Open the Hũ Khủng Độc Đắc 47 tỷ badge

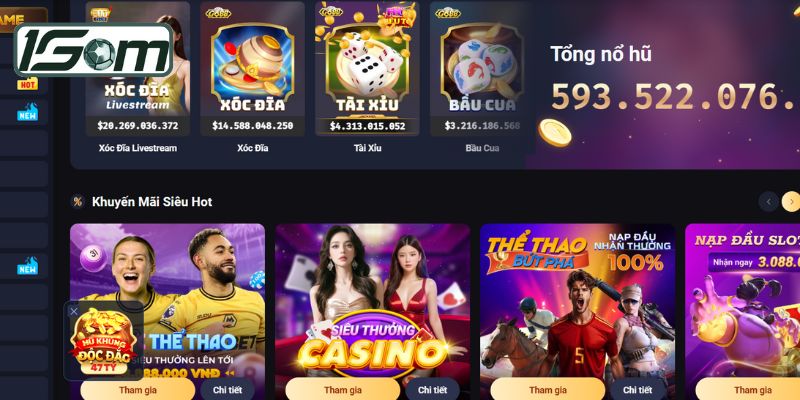tap(104, 341)
